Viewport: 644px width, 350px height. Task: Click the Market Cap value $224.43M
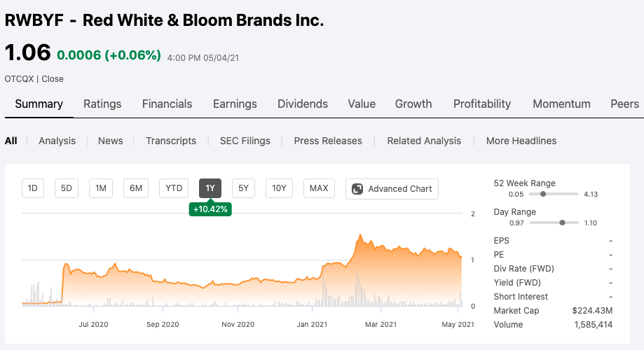click(592, 311)
